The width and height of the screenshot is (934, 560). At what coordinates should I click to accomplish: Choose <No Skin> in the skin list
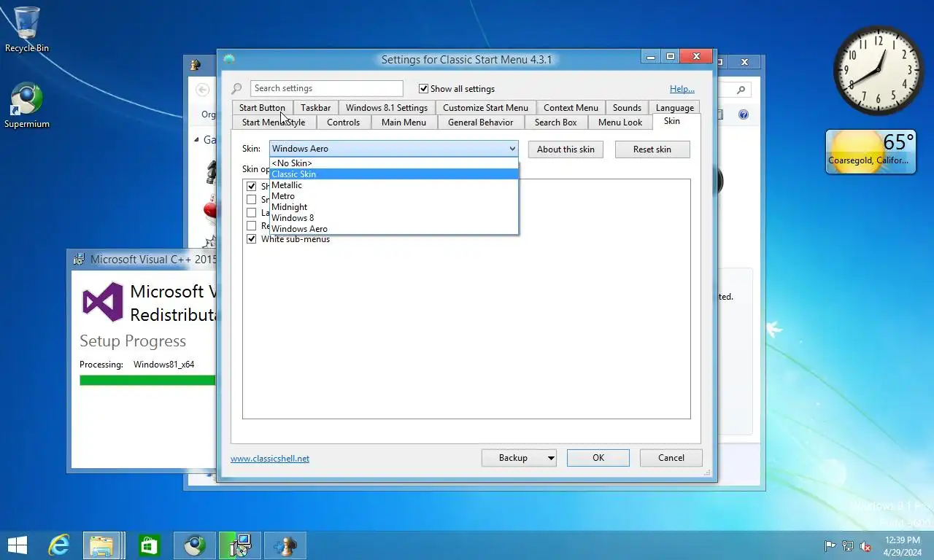pos(394,163)
